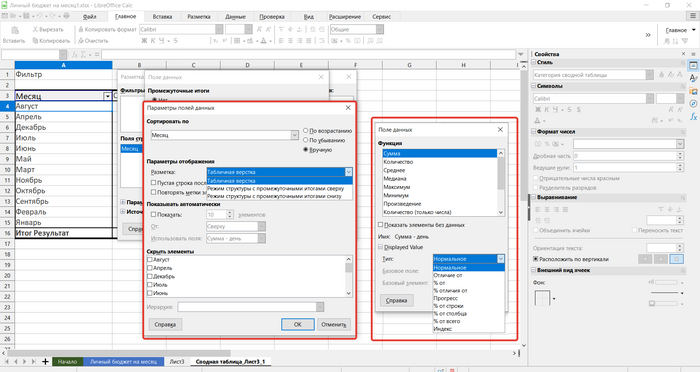The height and width of the screenshot is (372, 700).
Task: Click the Отменить button
Action: (x=334, y=325)
